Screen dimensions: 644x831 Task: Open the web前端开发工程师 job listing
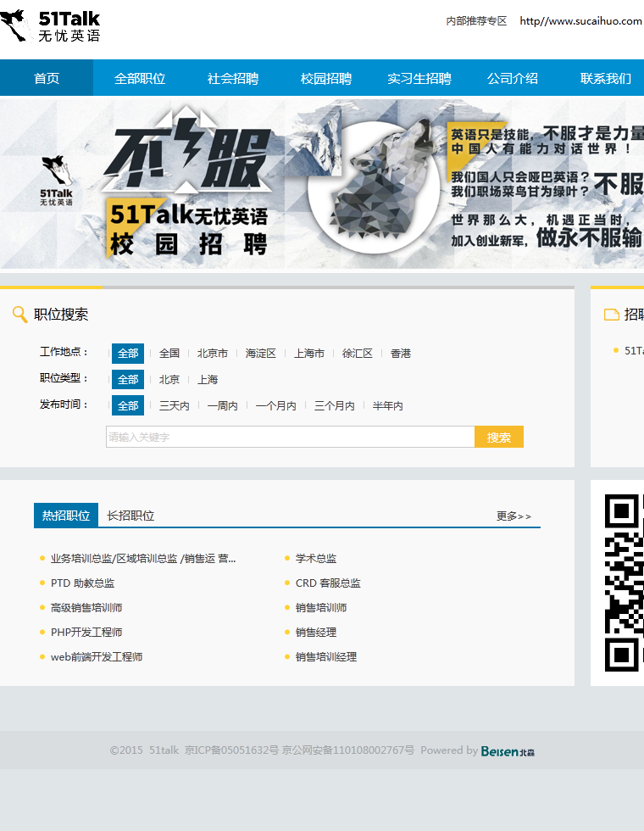[x=97, y=656]
